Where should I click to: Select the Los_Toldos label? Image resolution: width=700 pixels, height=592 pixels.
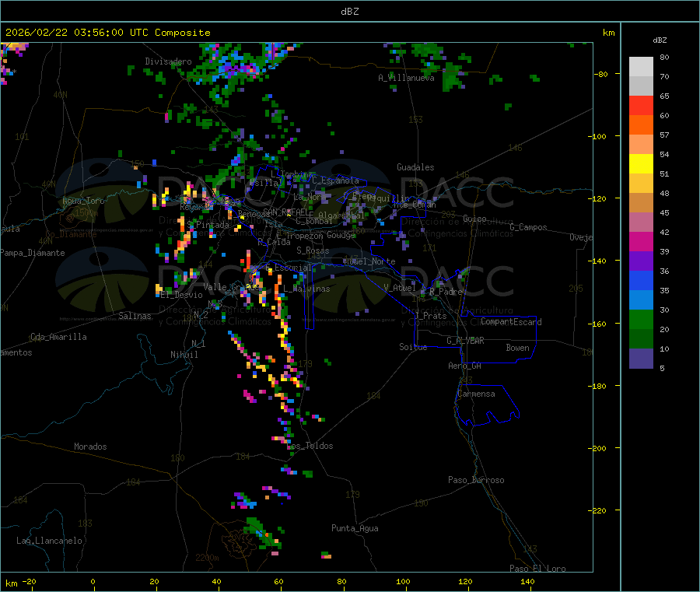tap(310, 446)
